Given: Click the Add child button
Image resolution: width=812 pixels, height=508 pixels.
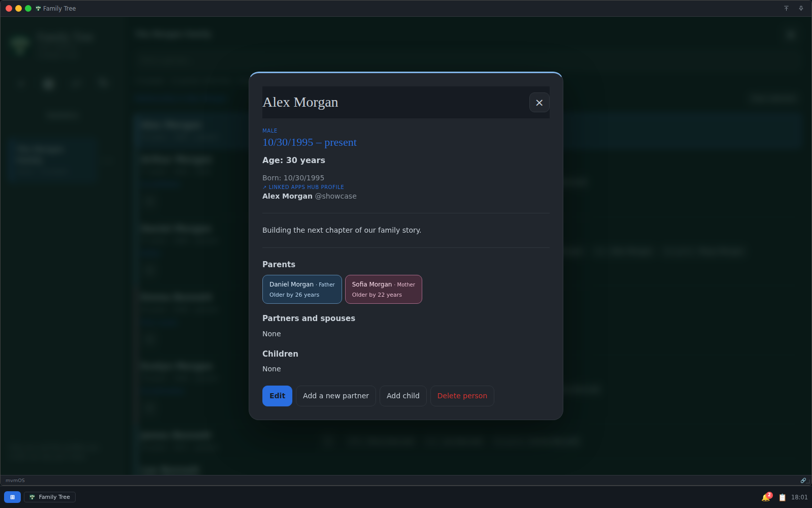Looking at the screenshot, I should [403, 396].
